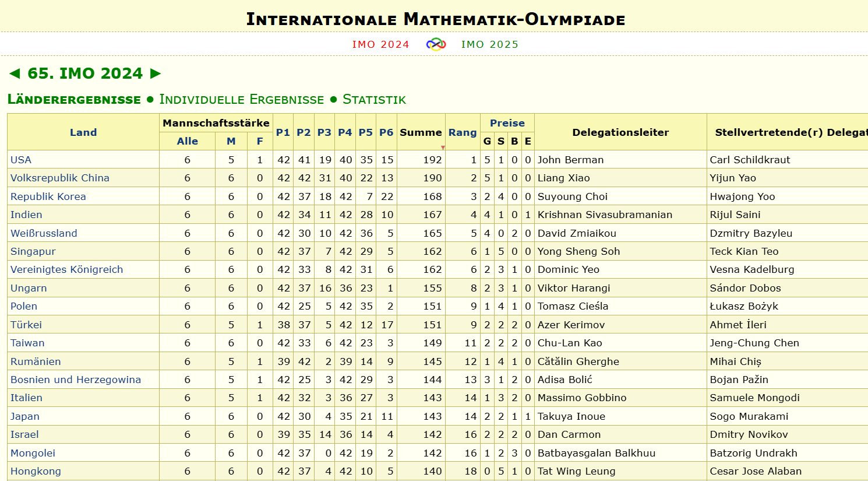Viewport: 868px width, 481px height.
Task: Click the IMO infinity logo icon
Action: click(436, 44)
